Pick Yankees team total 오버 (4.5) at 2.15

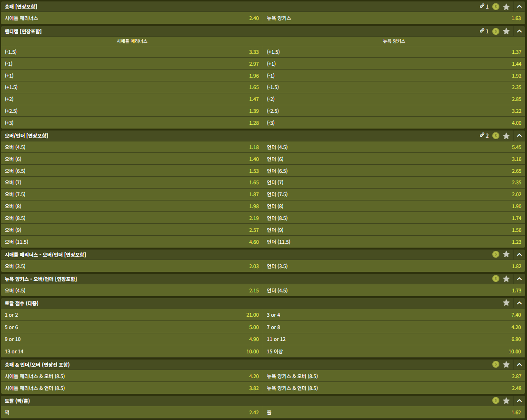click(x=132, y=290)
